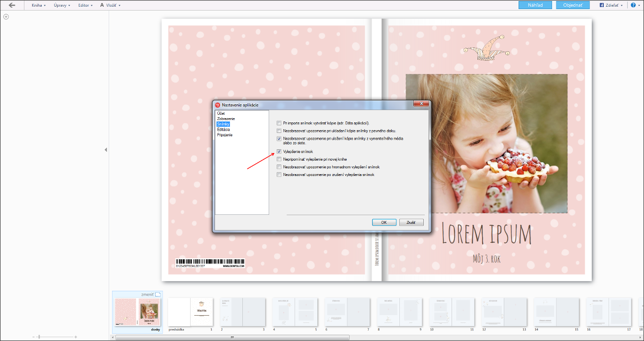Check Nepripomínať vylepšenie pri novej knihe
The height and width of the screenshot is (341, 644).
[279, 159]
